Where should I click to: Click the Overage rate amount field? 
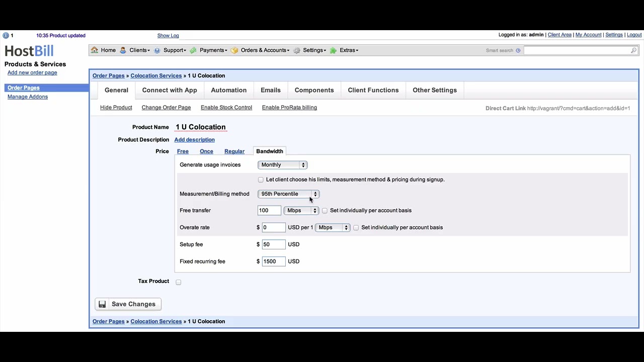coord(274,228)
